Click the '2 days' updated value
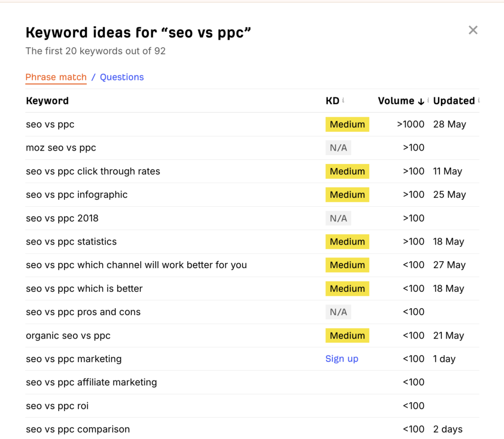The width and height of the screenshot is (504, 439). [x=448, y=429]
